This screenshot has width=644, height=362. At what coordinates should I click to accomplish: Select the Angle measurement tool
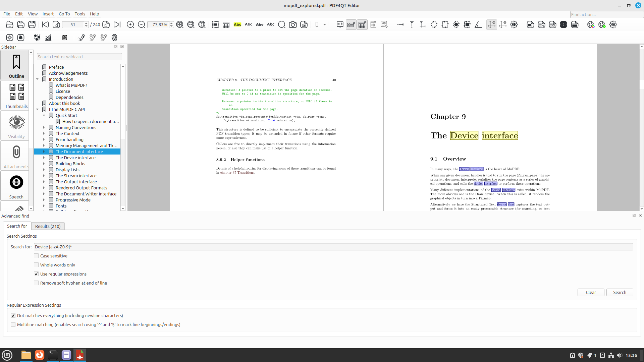[478, 24]
